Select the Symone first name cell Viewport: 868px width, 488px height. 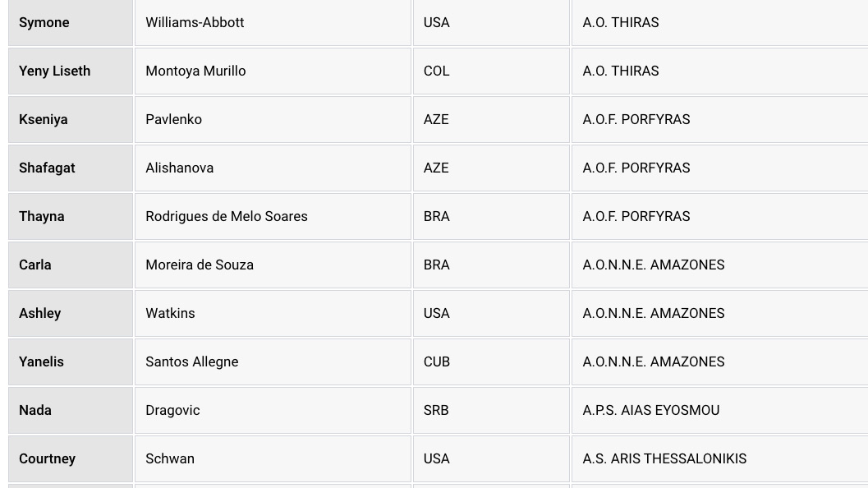coord(71,23)
